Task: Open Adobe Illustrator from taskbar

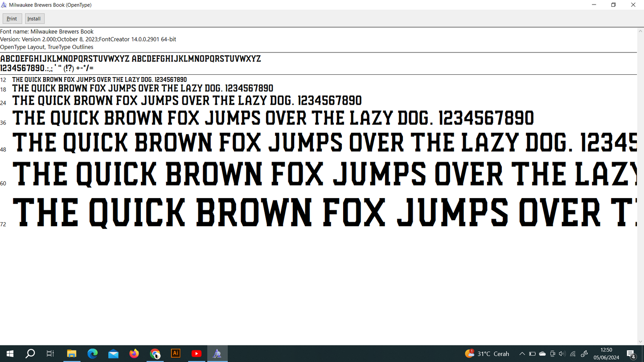Action: coord(176,354)
